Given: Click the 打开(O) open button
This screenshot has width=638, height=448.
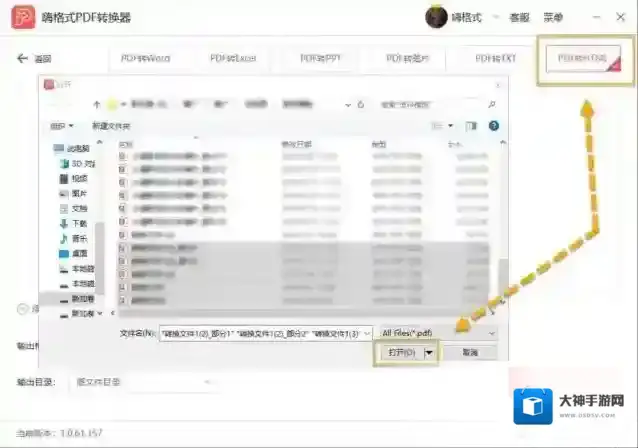Looking at the screenshot, I should pos(402,352).
